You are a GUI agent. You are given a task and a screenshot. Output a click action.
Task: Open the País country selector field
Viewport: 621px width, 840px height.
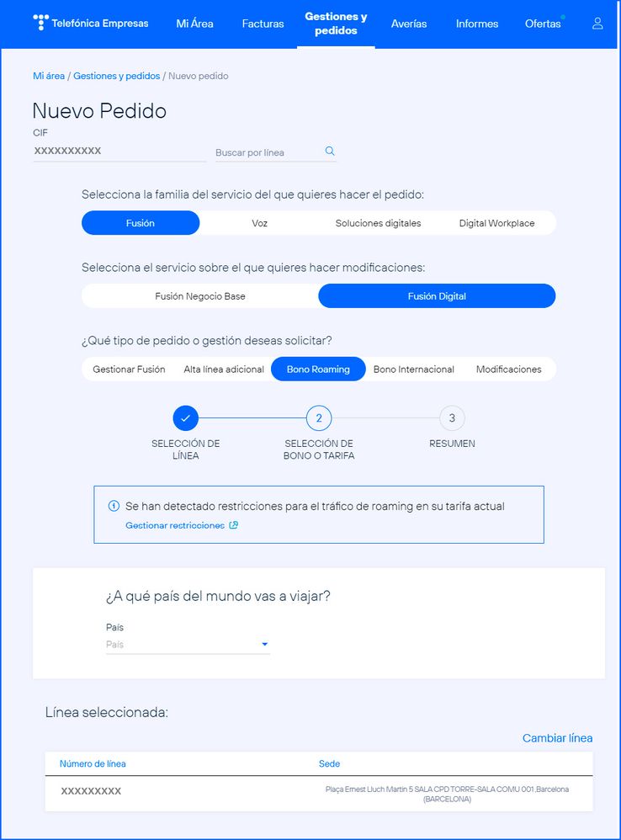(182, 645)
